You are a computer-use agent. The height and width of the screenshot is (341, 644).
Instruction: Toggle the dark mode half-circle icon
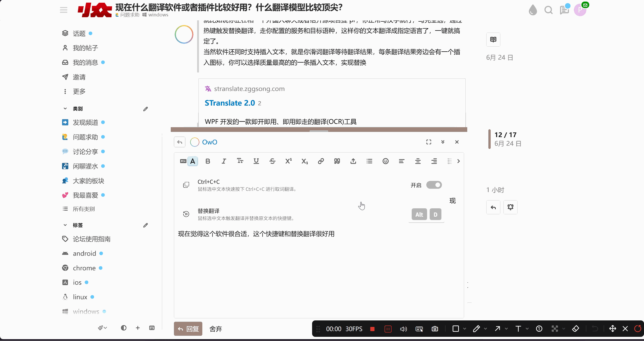tap(124, 328)
